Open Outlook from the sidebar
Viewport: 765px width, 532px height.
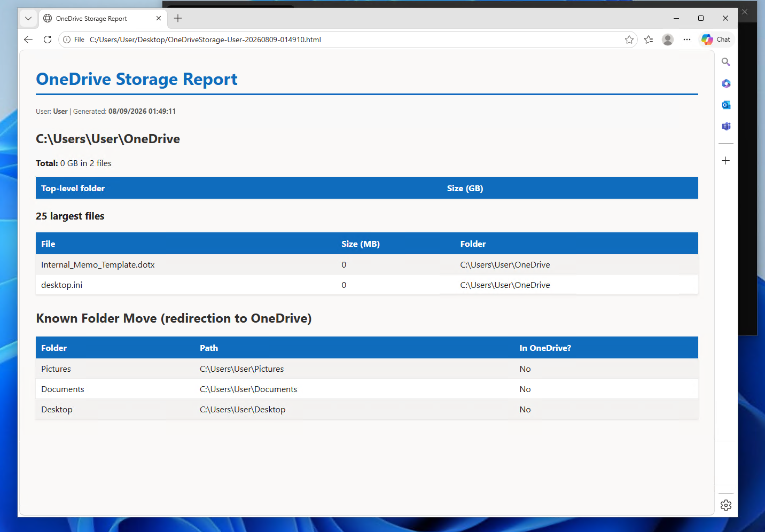tap(726, 105)
